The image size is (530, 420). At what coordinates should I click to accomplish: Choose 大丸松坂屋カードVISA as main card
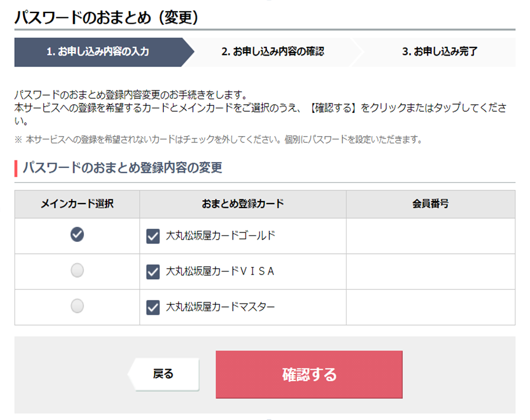[77, 270]
